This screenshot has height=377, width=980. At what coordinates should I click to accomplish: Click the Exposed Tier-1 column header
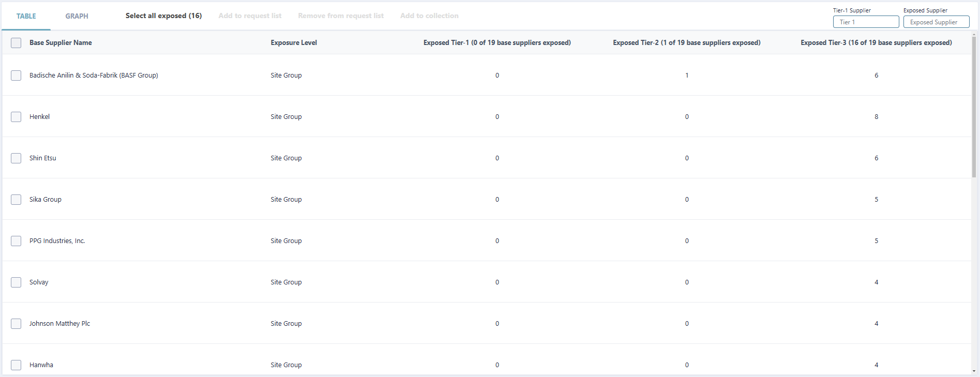[x=497, y=42]
